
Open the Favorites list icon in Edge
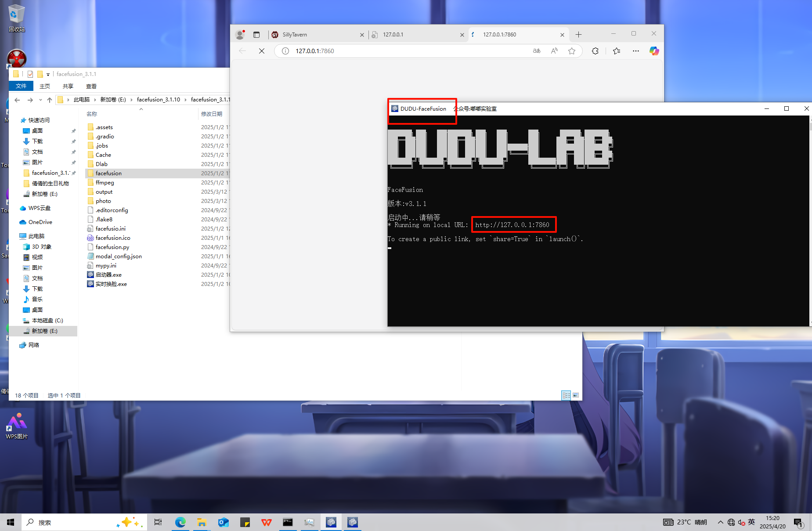click(617, 51)
